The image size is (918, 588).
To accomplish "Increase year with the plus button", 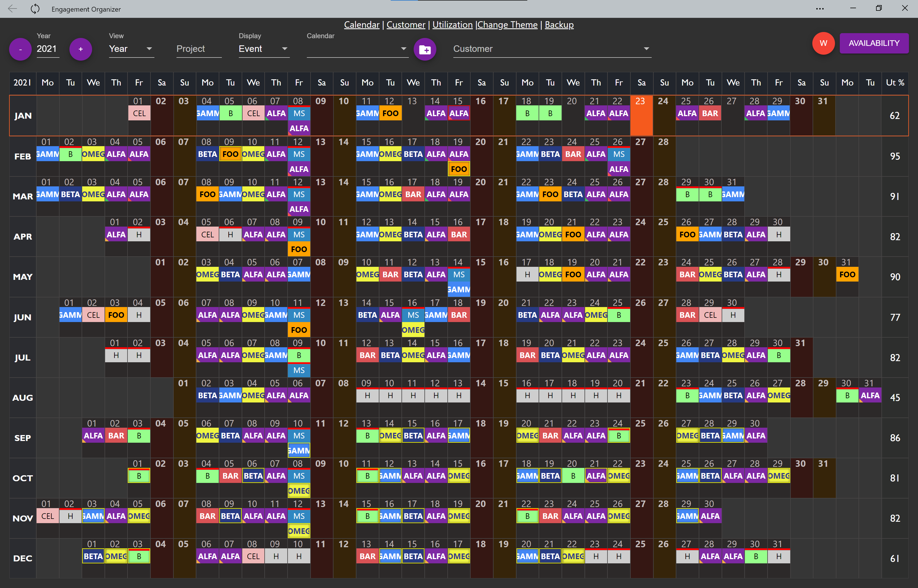I will pyautogui.click(x=80, y=49).
